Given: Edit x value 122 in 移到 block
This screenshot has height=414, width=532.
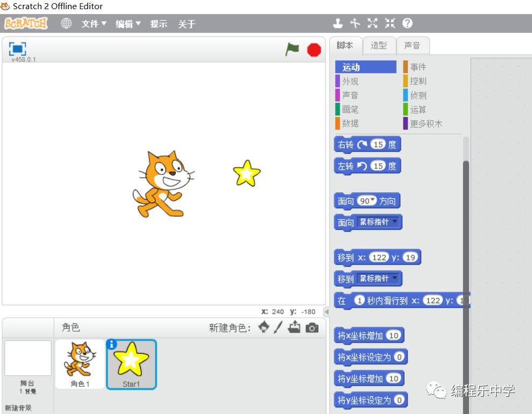Looking at the screenshot, I should pos(379,257).
